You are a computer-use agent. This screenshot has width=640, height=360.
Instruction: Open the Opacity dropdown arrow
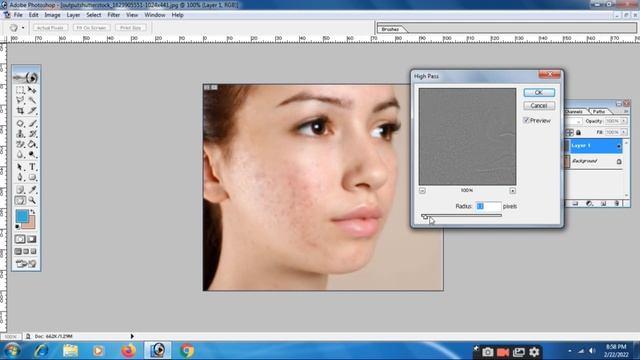624,121
